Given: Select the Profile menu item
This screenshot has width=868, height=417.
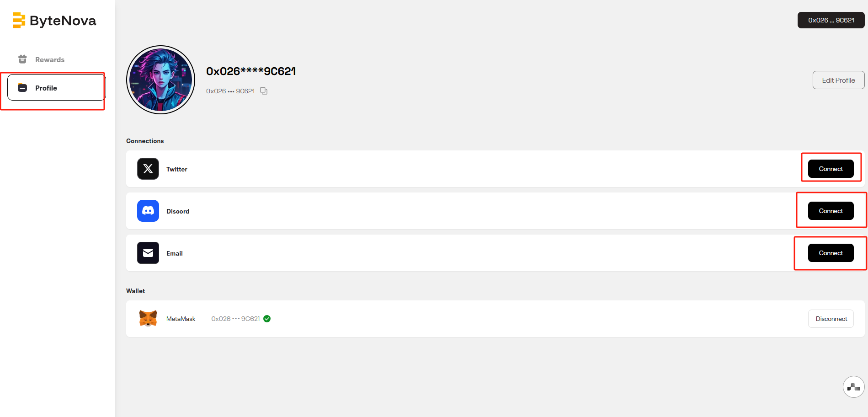Looking at the screenshot, I should pyautogui.click(x=57, y=87).
